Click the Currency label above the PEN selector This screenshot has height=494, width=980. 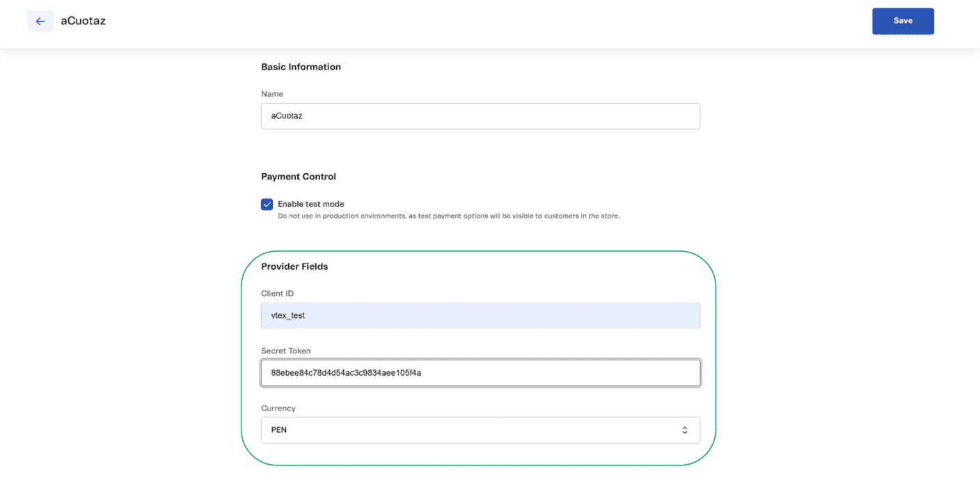click(278, 408)
